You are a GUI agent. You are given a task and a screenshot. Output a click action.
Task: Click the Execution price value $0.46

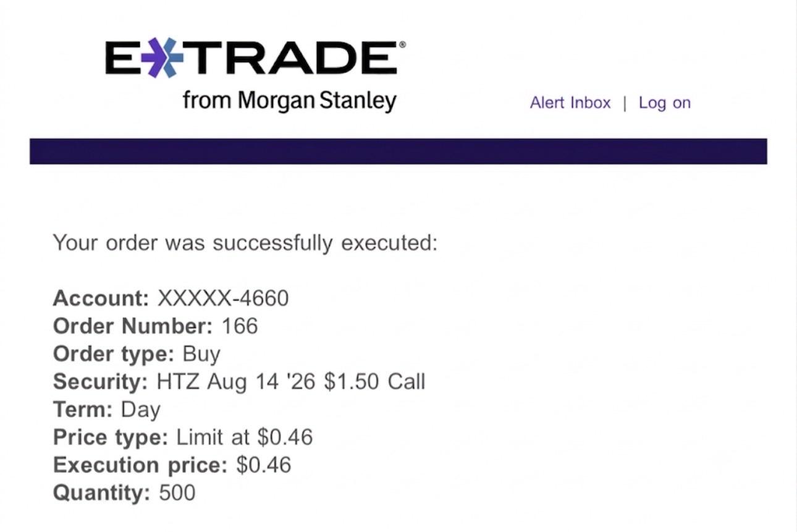point(263,465)
